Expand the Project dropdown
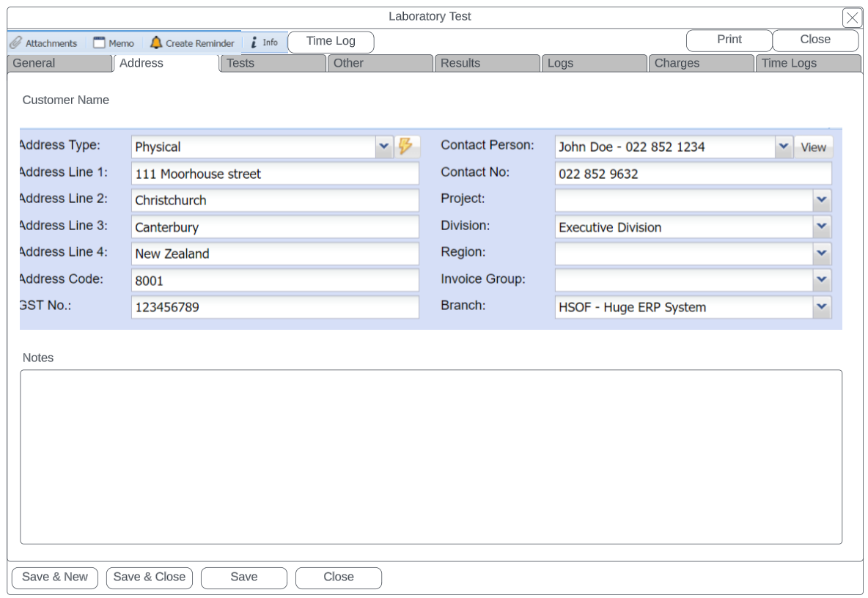 coord(822,200)
